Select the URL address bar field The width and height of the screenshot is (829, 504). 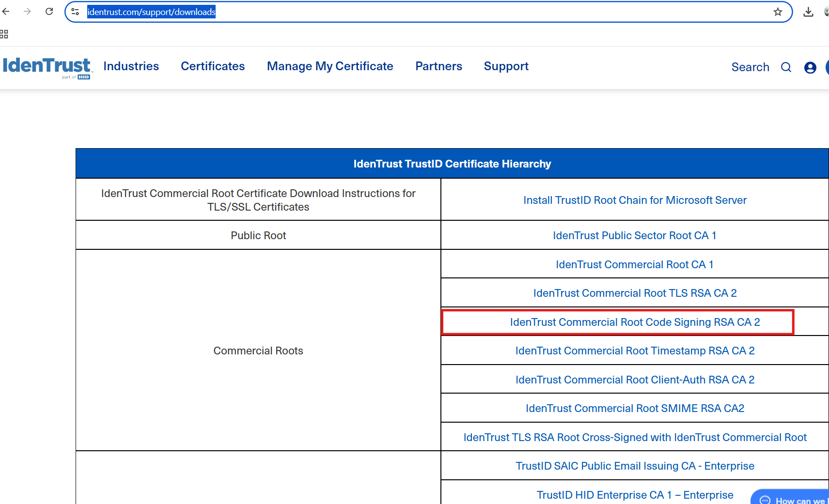tap(428, 12)
